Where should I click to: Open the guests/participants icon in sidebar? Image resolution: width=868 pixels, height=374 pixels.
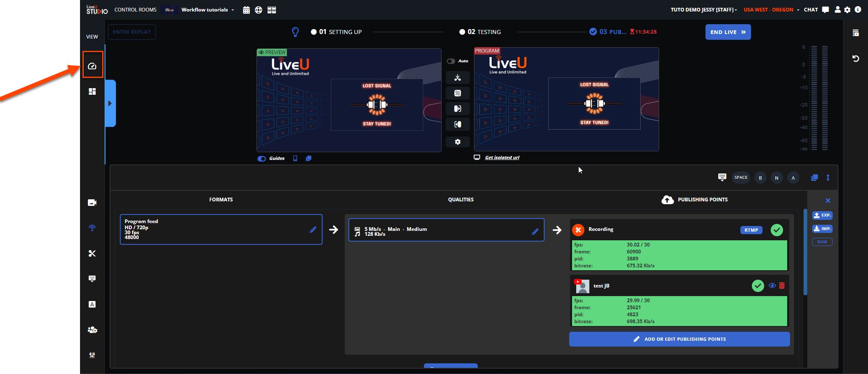pos(92,330)
